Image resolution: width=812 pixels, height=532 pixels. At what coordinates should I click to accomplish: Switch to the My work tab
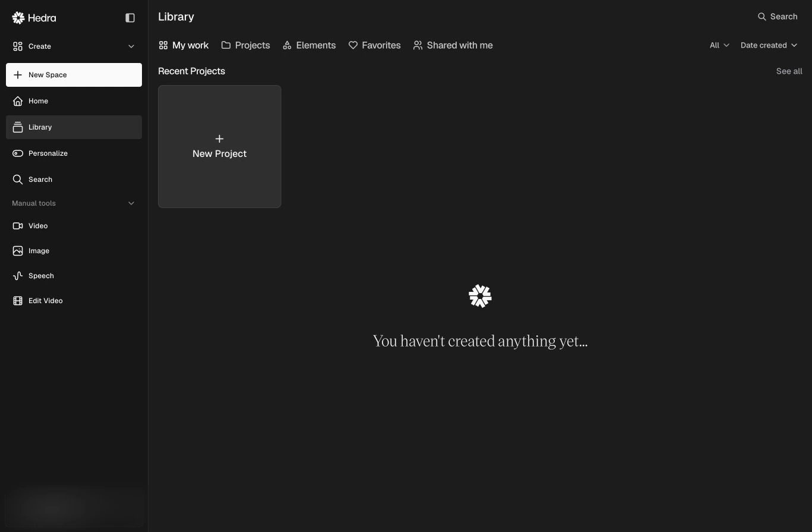184,45
